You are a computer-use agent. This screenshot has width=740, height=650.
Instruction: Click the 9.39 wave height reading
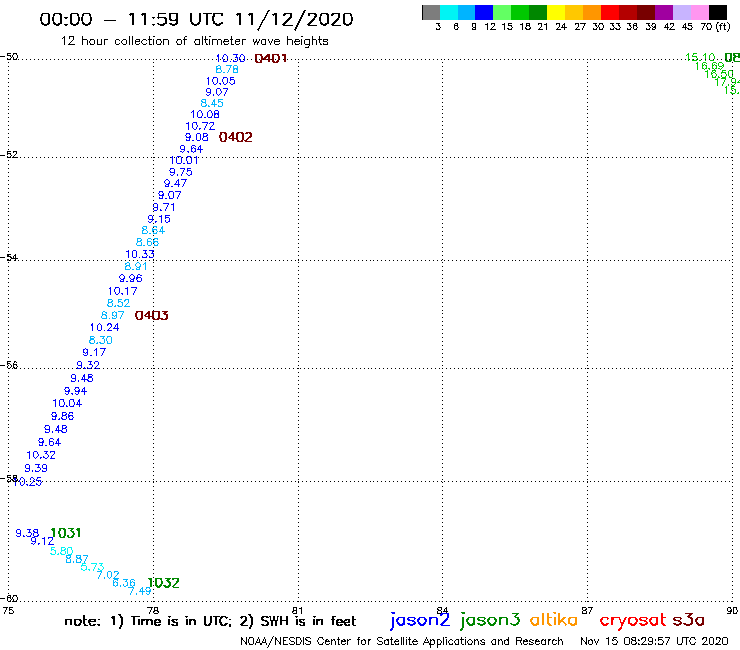(36, 468)
